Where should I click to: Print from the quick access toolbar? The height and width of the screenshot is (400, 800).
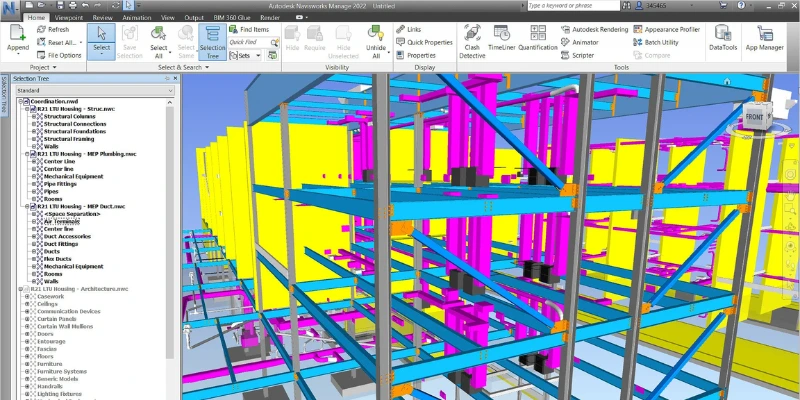pyautogui.click(x=72, y=6)
